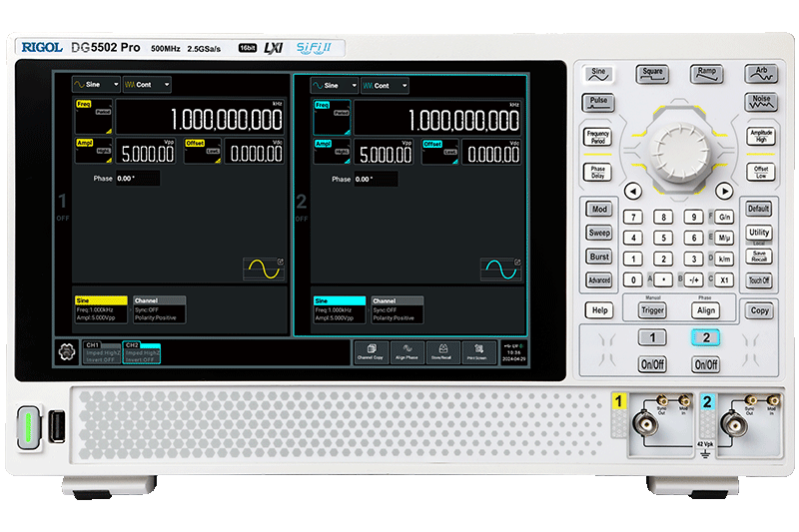The width and height of the screenshot is (799, 532).
Task: Click the Phase Delay key
Action: pos(597,172)
